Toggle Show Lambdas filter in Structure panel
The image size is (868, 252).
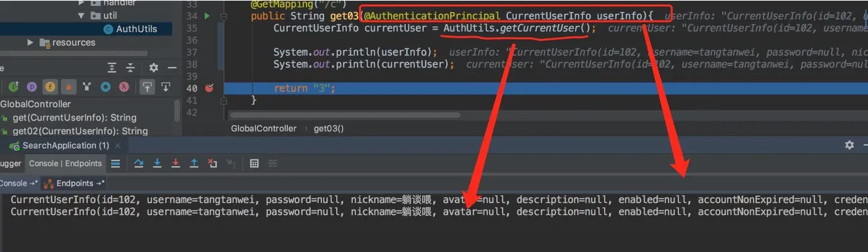[123, 86]
